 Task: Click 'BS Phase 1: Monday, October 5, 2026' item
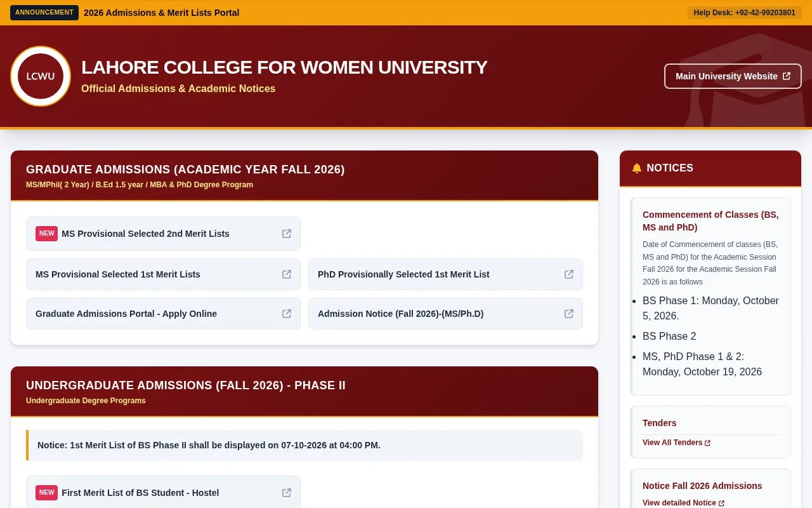(710, 308)
